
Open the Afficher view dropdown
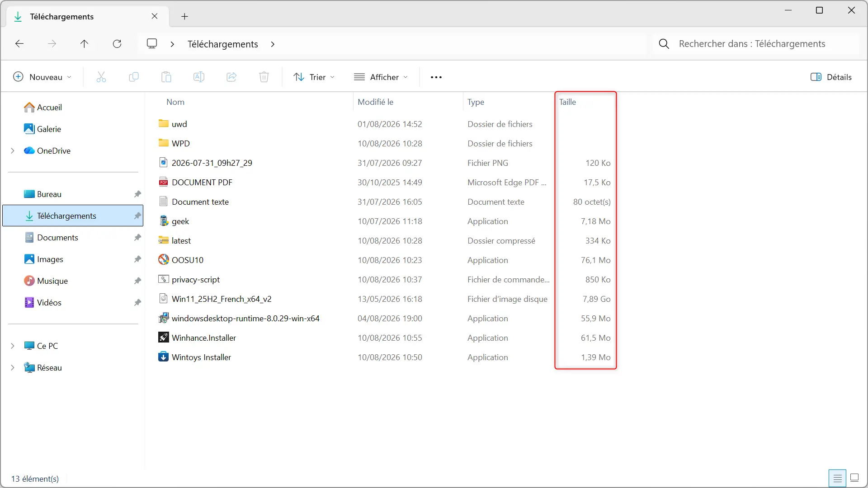pos(381,77)
